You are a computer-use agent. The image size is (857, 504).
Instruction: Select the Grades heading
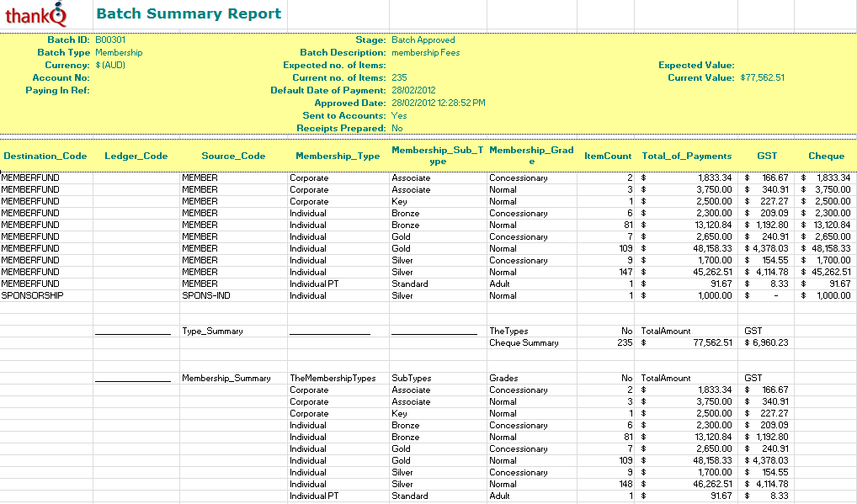point(503,378)
